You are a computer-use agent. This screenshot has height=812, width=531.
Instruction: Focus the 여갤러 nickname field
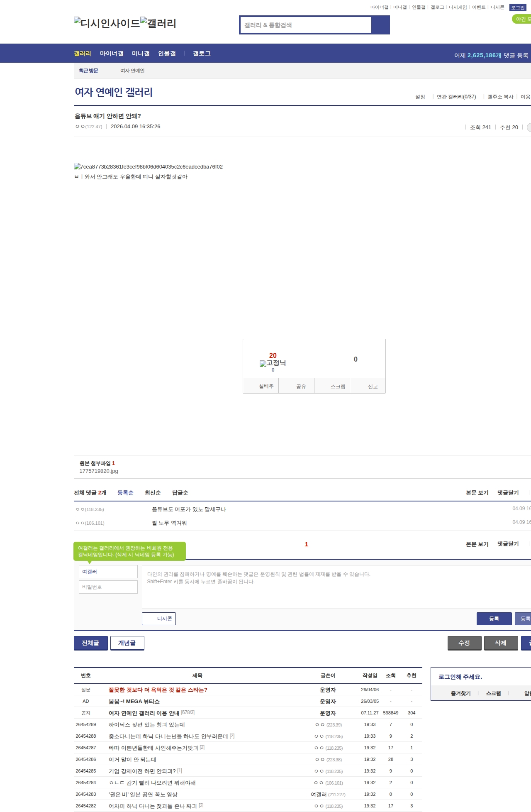coord(108,572)
